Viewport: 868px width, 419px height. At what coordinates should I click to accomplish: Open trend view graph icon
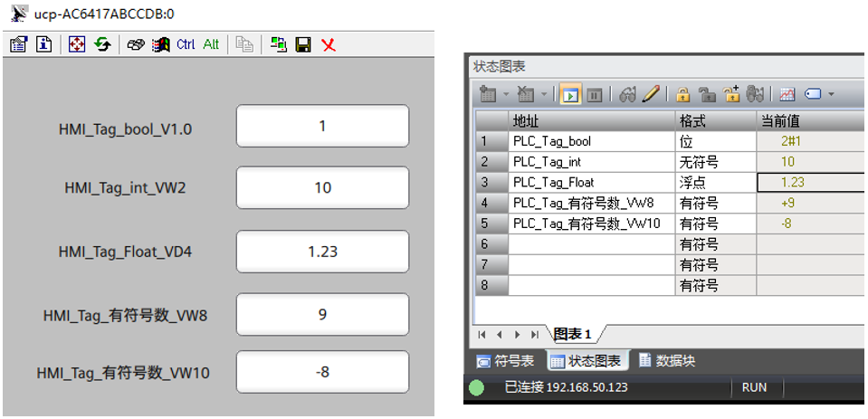787,95
